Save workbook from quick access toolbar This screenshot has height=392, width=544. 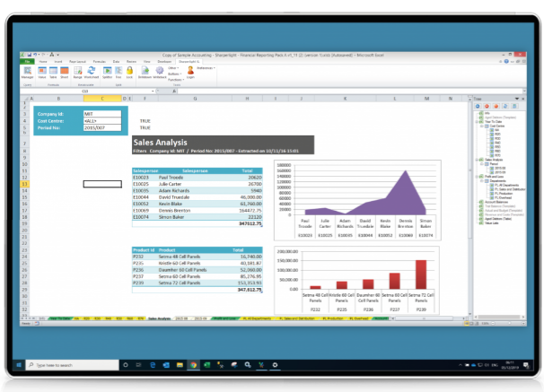tap(30, 55)
